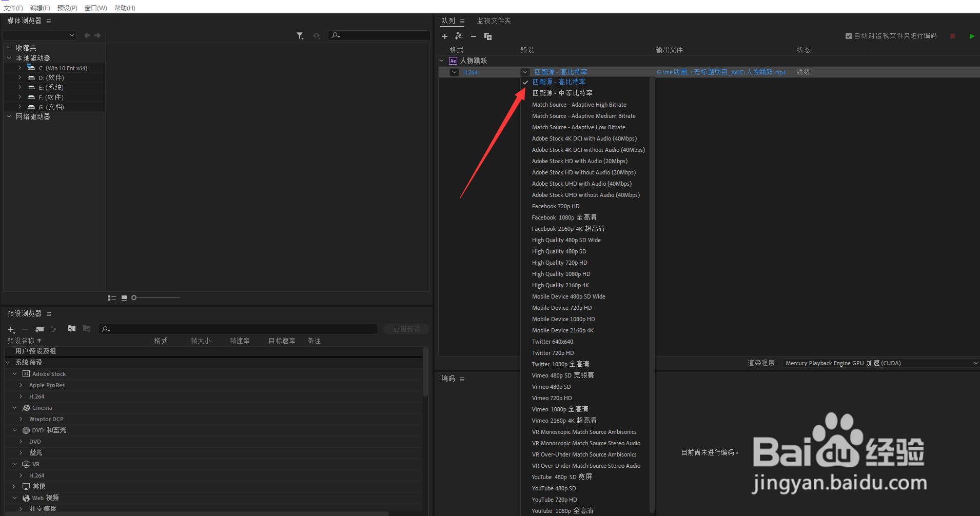The image size is (980, 516).
Task: Collapse System Presets group
Action: point(8,363)
